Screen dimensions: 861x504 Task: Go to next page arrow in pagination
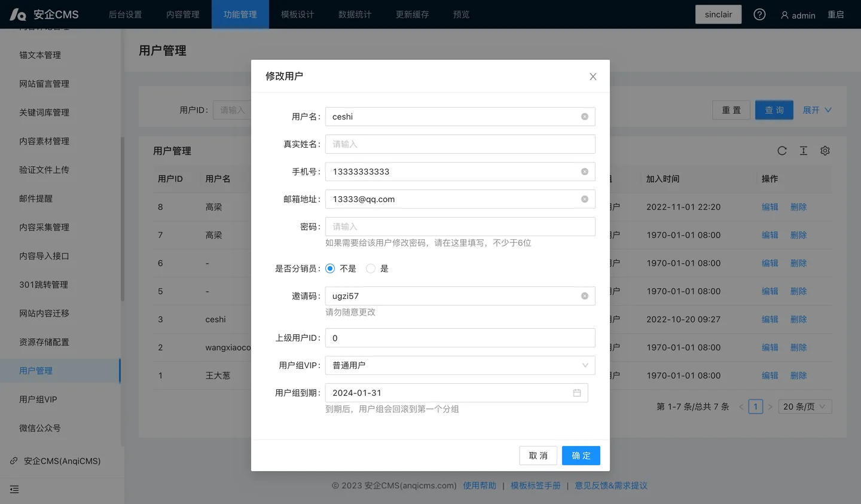[x=770, y=407]
